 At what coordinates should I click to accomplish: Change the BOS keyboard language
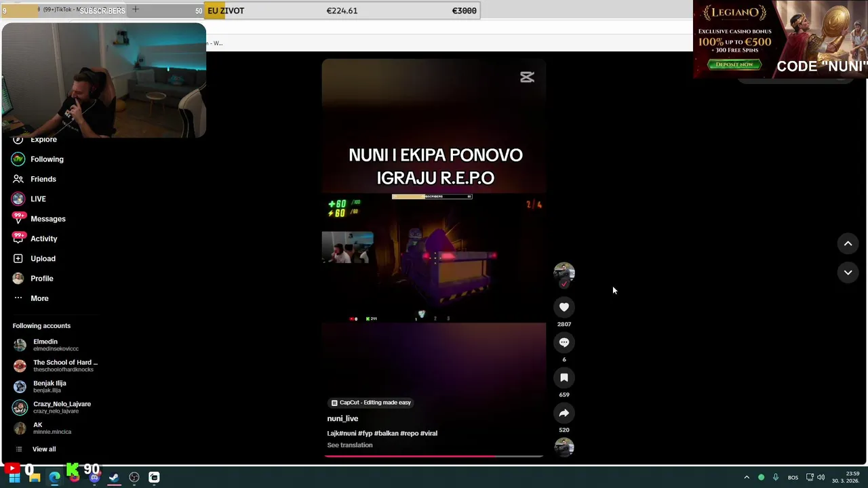click(x=793, y=478)
